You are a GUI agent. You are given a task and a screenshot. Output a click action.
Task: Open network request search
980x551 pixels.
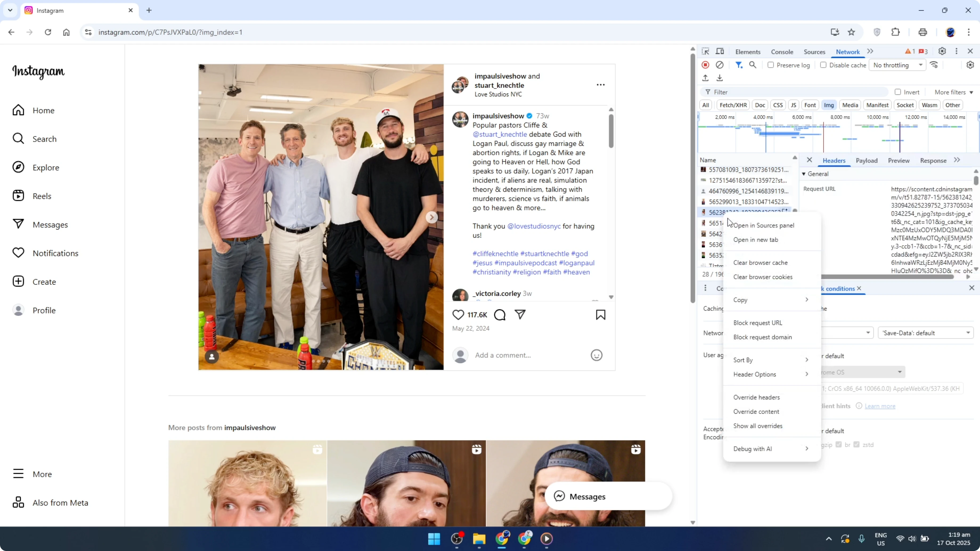(753, 65)
